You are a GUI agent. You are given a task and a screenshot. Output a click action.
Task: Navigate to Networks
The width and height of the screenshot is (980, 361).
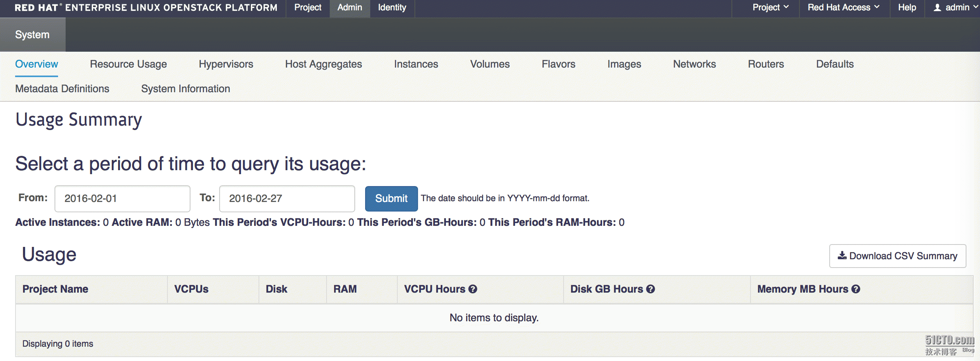tap(694, 64)
